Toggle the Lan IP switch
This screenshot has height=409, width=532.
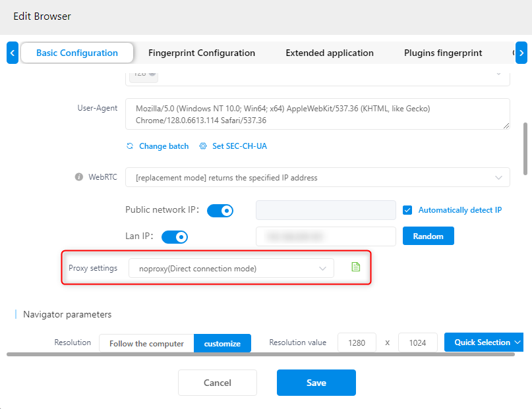pyautogui.click(x=175, y=237)
